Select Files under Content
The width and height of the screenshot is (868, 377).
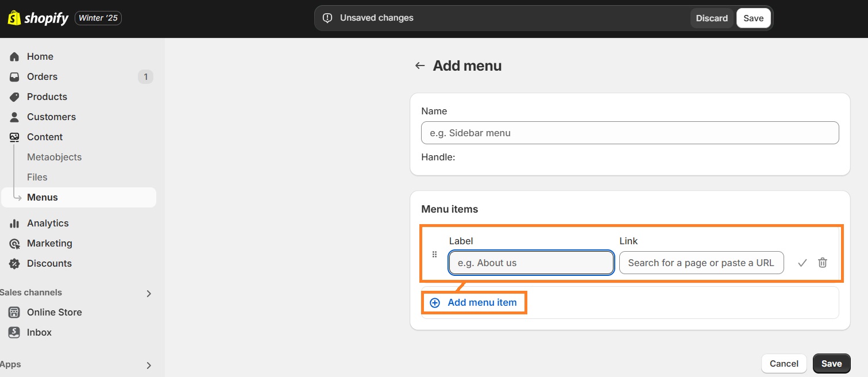pyautogui.click(x=37, y=176)
